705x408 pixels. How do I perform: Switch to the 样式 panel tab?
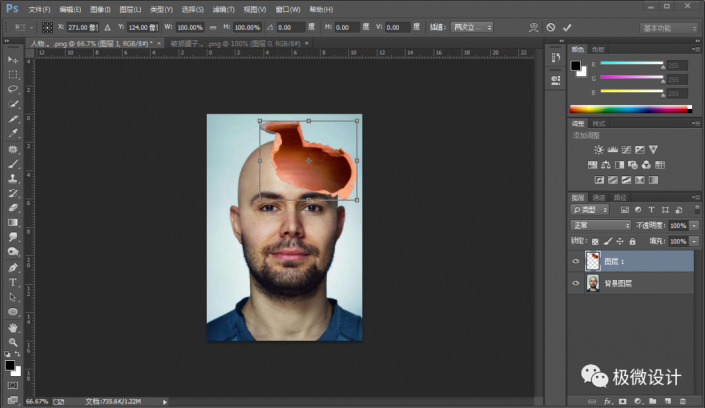click(599, 123)
